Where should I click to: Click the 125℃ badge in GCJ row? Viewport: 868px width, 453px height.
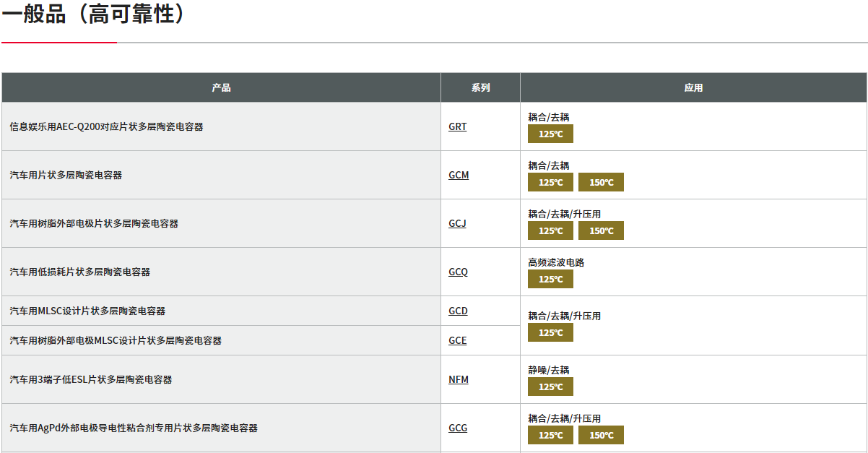click(550, 230)
